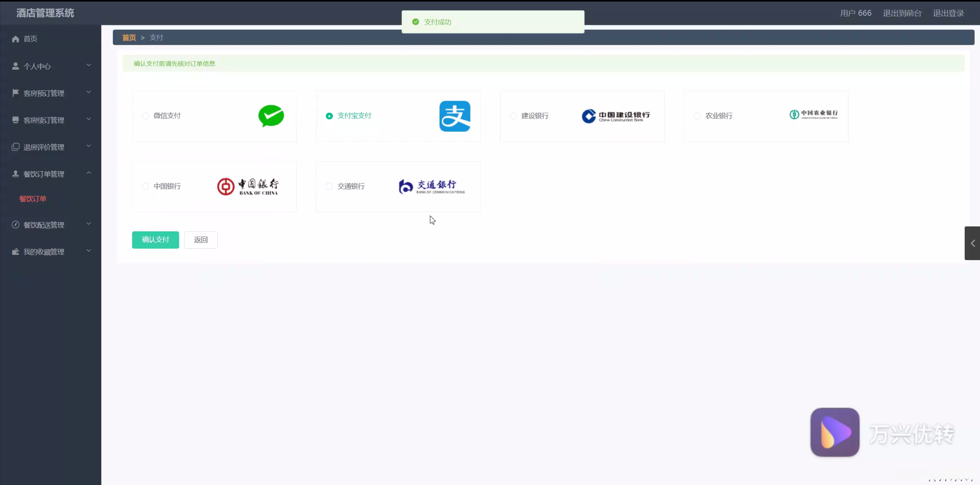Expand the 客房预订管理 menu chevron
980x485 pixels.
tap(88, 92)
